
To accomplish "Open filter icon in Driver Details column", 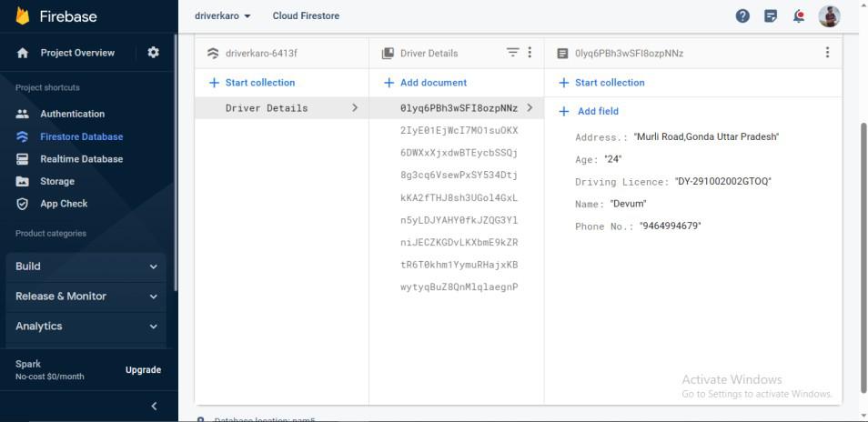I will [513, 53].
